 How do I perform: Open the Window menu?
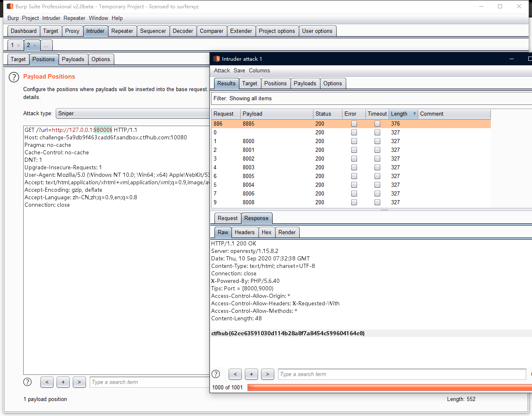99,18
